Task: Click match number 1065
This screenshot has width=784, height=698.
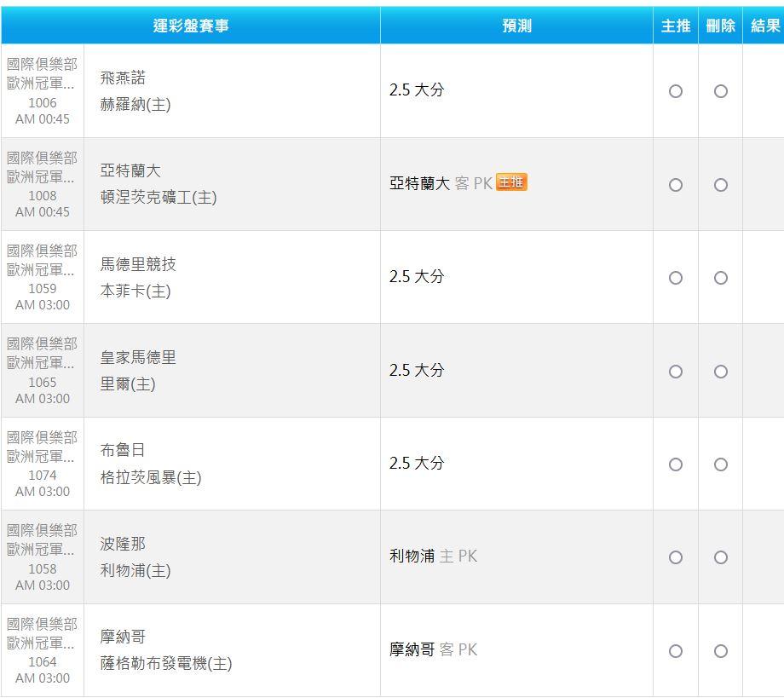Action: [x=43, y=382]
